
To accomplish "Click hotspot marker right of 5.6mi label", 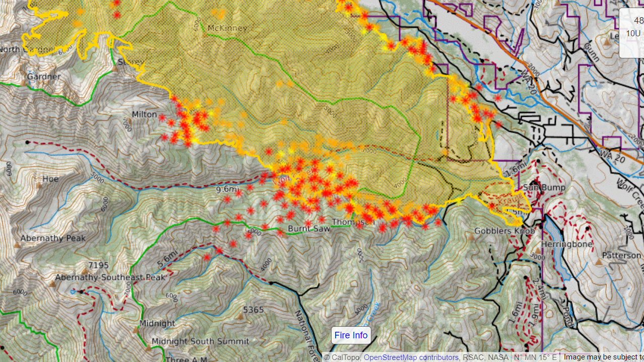I will [207, 257].
